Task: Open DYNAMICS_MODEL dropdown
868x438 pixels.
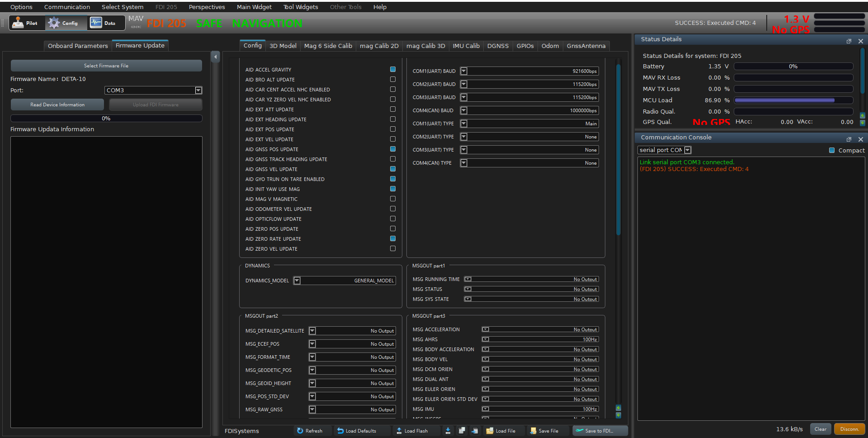Action: [x=344, y=281]
